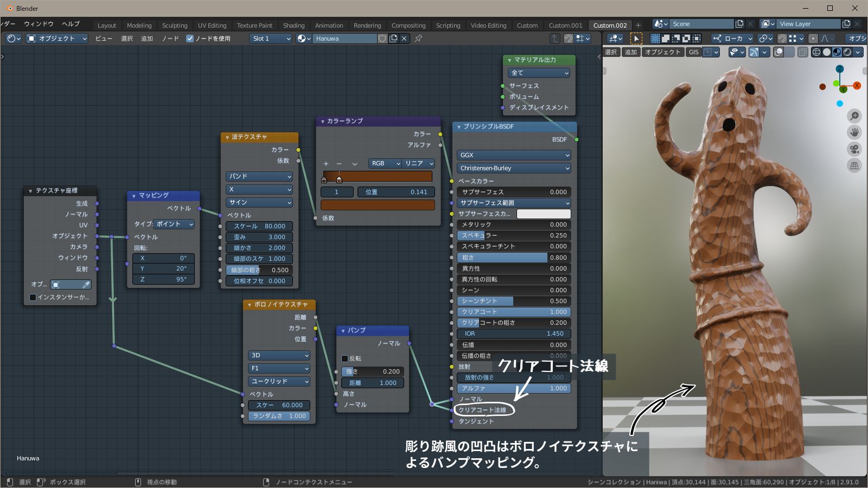Add a color stop with the plus in the color ramp

click(x=326, y=163)
